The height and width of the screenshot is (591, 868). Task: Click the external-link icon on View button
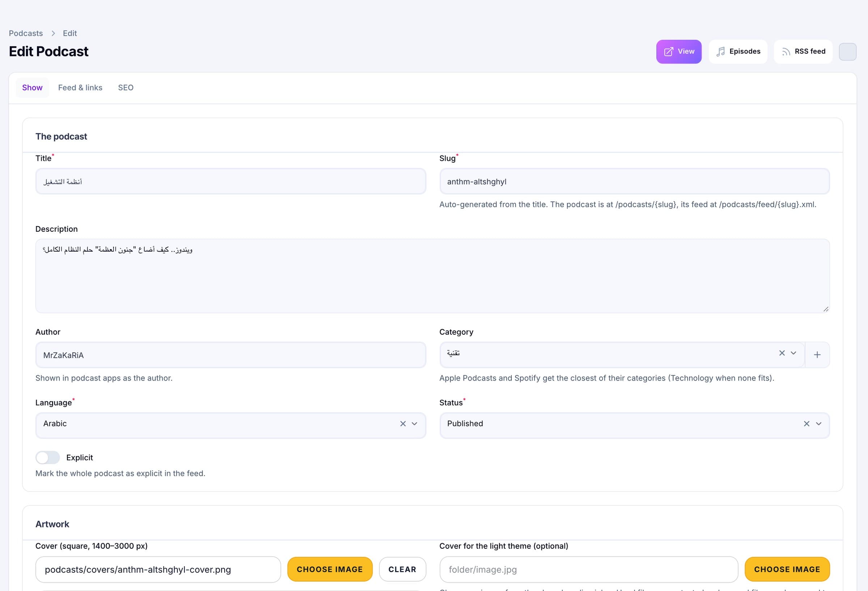[x=669, y=52]
